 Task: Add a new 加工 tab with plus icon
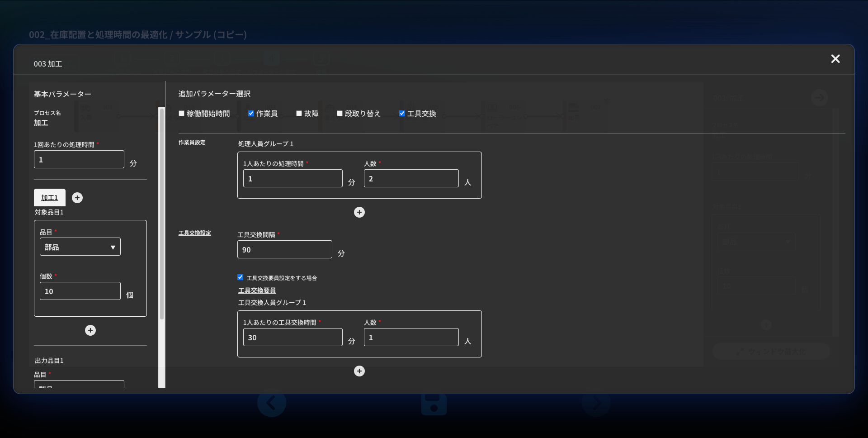77,198
